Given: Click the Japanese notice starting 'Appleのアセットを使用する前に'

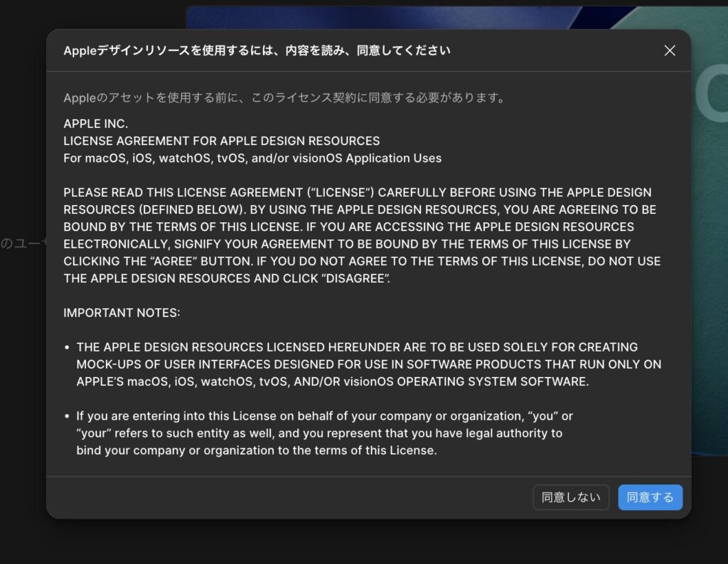Looking at the screenshot, I should (285, 97).
